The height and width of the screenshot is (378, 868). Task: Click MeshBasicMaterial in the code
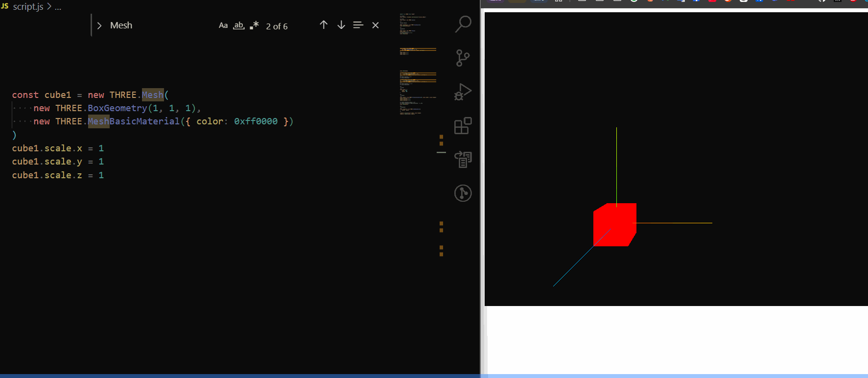pos(134,121)
